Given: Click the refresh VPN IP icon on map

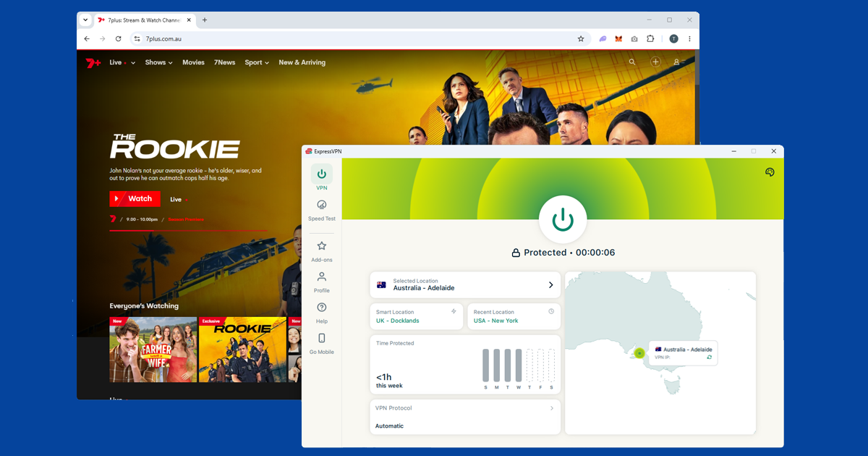Looking at the screenshot, I should coord(709,357).
